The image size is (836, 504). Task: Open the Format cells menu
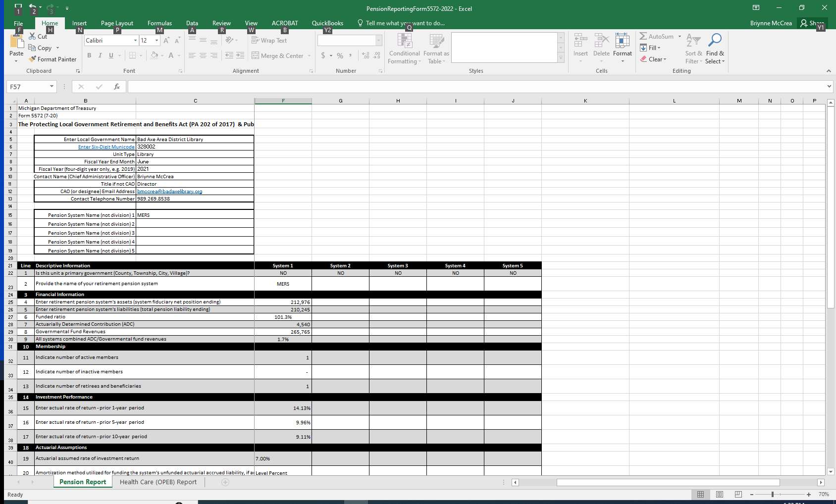click(x=623, y=48)
